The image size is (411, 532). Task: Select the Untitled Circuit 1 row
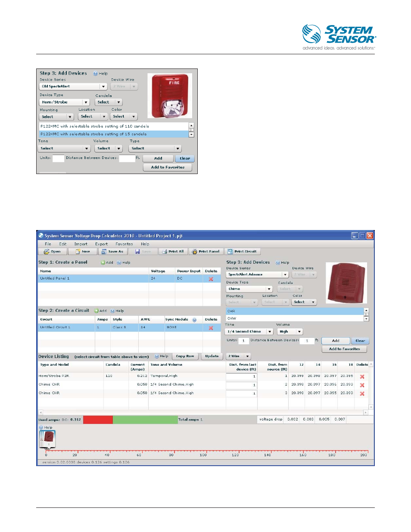(129, 327)
